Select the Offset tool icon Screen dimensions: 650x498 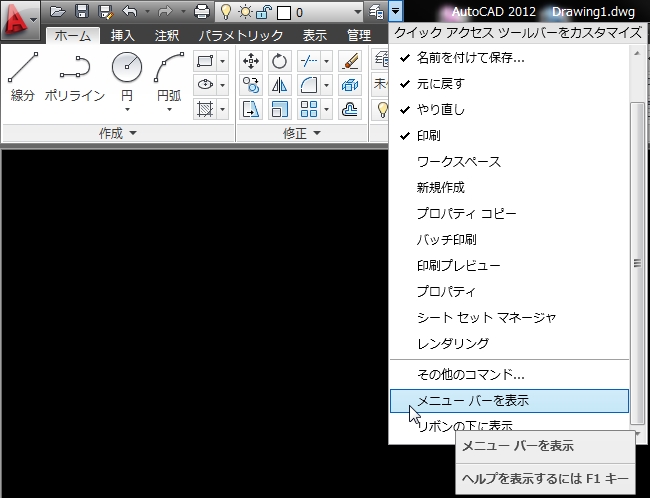[x=349, y=109]
